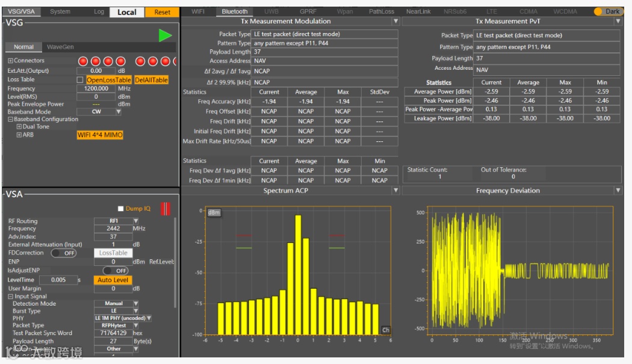Screen dimensions: 632x364
Task: Toggle the Dark theme switch
Action: point(607,11)
